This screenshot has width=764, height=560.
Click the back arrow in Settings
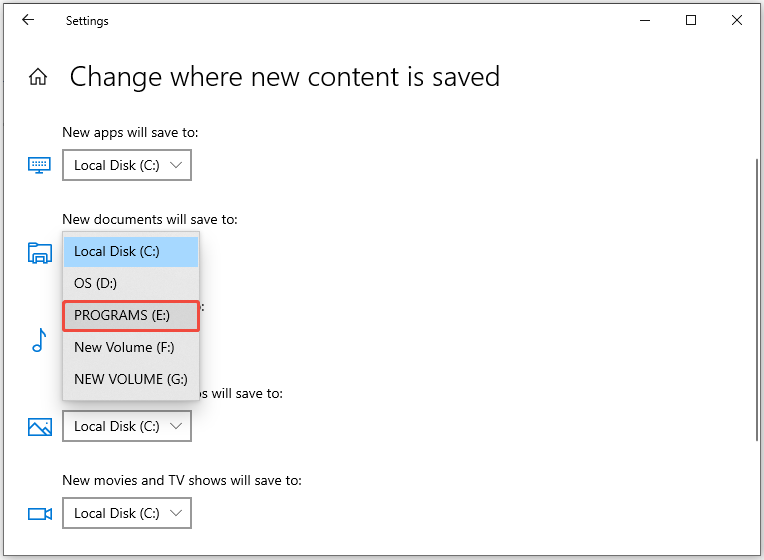click(28, 20)
